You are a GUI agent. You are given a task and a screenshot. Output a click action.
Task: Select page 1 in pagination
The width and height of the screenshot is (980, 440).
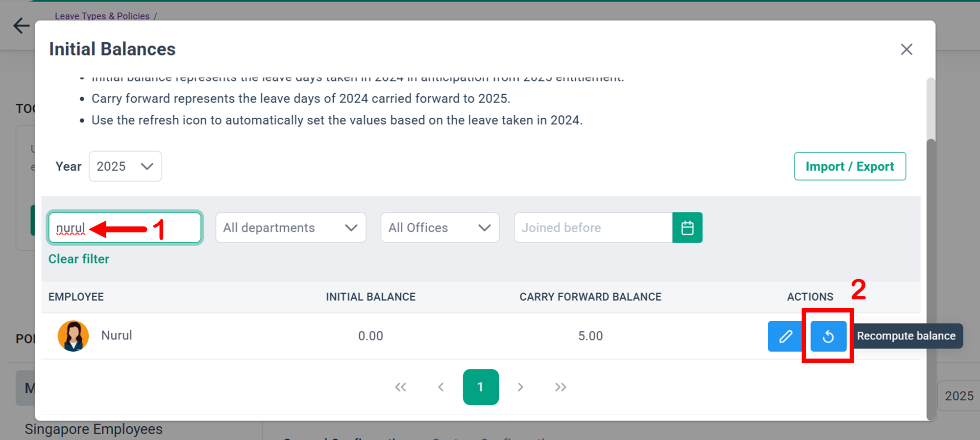tap(481, 387)
